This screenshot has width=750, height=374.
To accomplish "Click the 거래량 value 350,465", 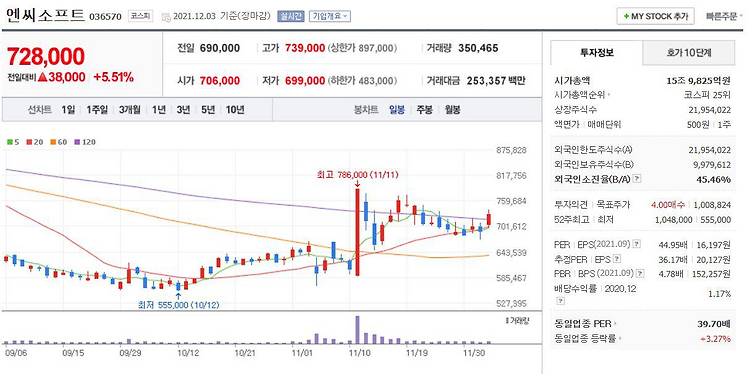I will [478, 48].
